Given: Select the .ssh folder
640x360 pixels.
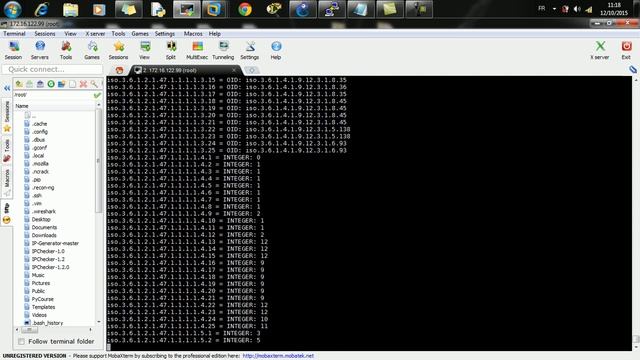Looking at the screenshot, I should pyautogui.click(x=37, y=196).
